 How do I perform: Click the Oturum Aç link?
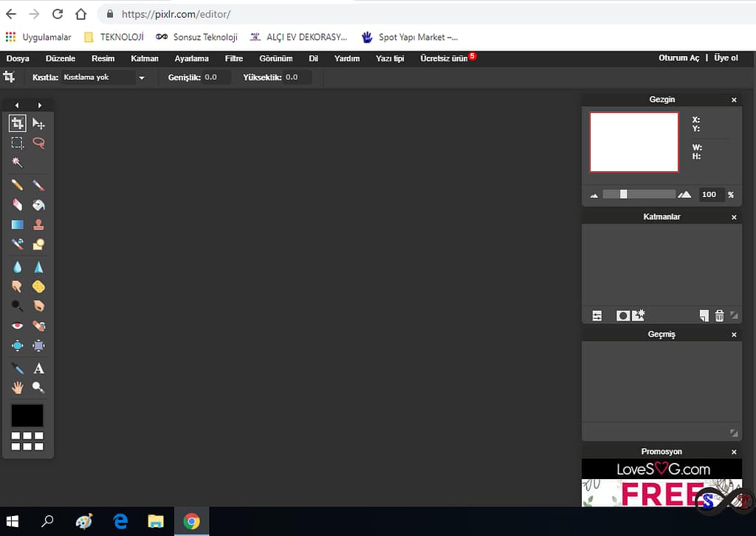click(x=678, y=58)
